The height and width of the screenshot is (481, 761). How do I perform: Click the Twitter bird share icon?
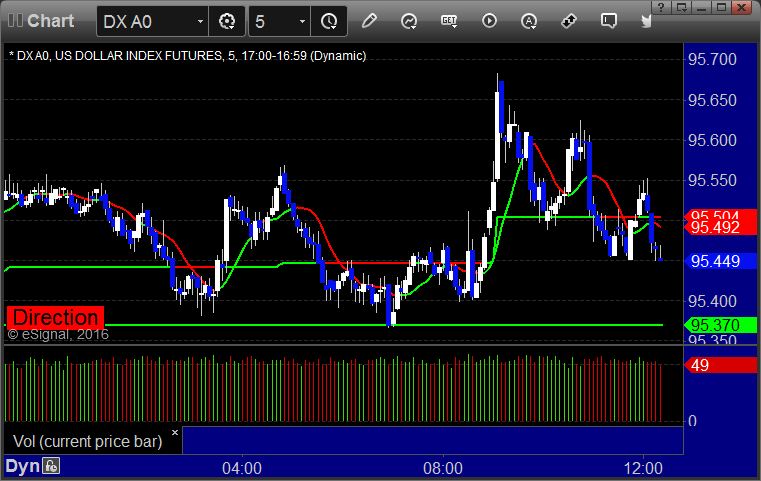tap(646, 21)
